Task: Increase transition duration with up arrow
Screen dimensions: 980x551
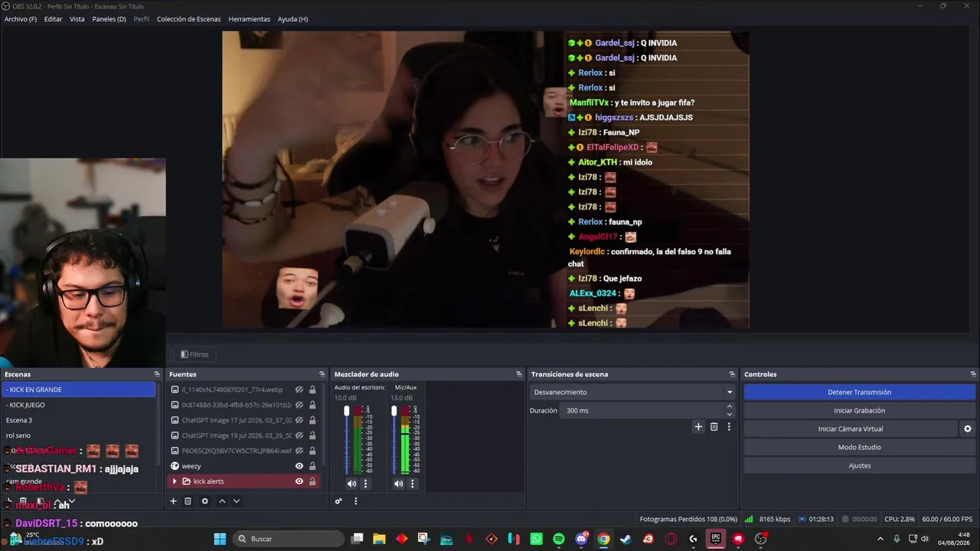Action: pyautogui.click(x=729, y=407)
